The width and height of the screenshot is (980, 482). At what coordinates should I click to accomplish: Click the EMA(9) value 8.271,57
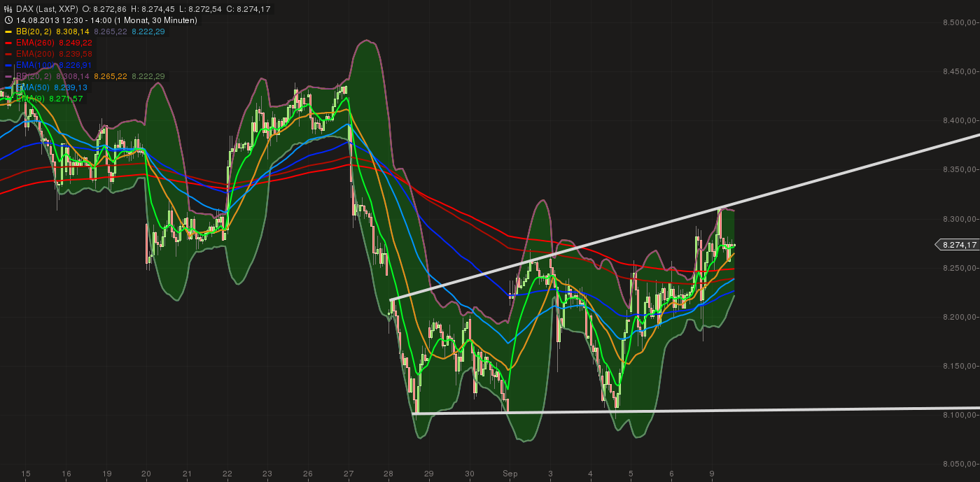[66, 99]
